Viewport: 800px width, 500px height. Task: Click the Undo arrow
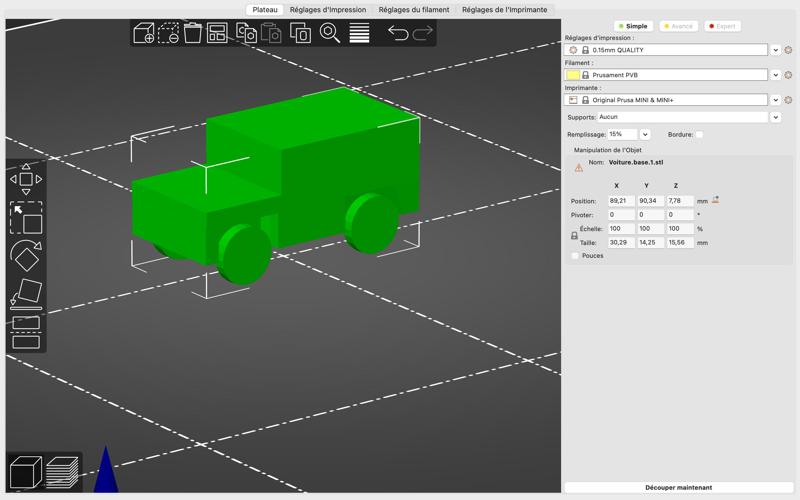(x=398, y=33)
